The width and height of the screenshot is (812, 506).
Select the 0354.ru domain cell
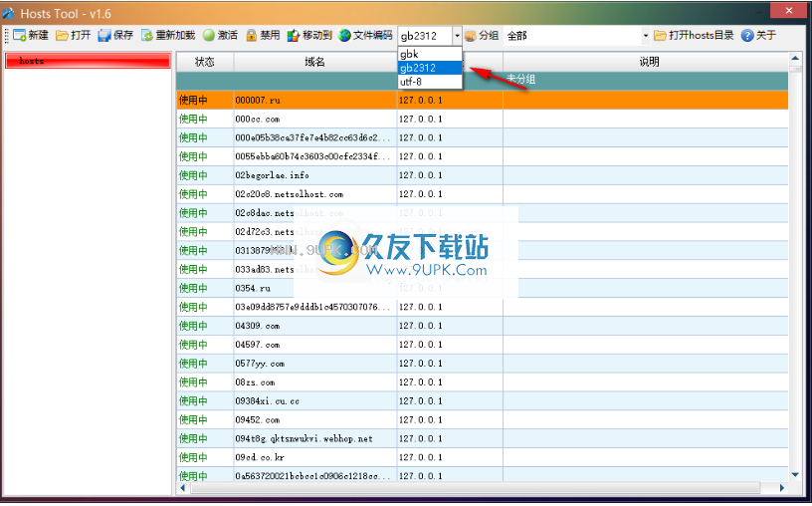314,288
